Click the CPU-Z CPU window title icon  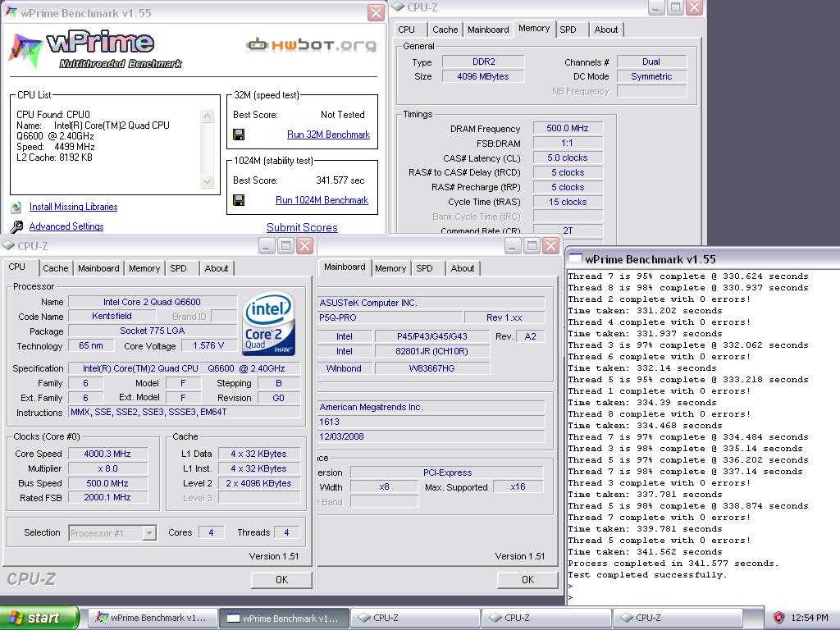click(8, 245)
